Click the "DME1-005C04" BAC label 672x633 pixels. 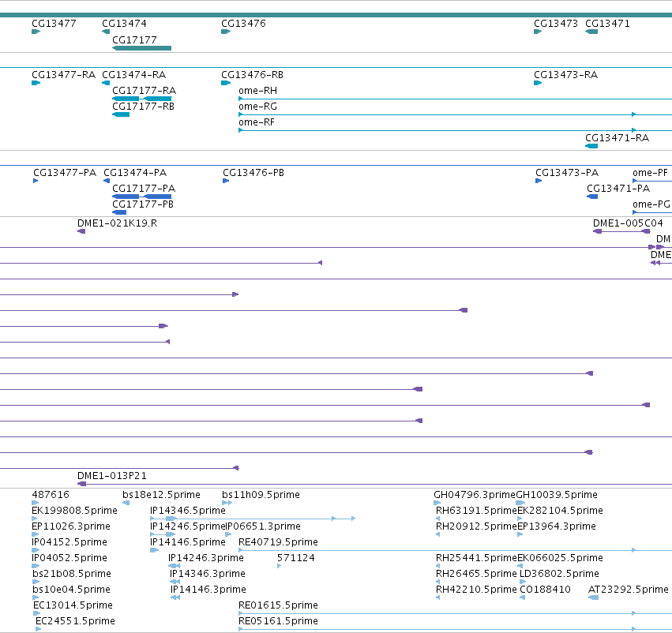[x=628, y=223]
